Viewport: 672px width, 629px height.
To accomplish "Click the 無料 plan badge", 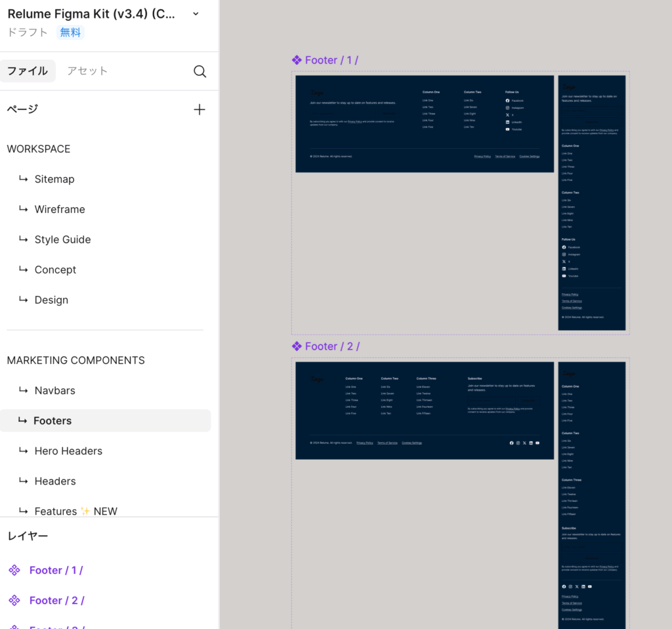I will click(70, 32).
